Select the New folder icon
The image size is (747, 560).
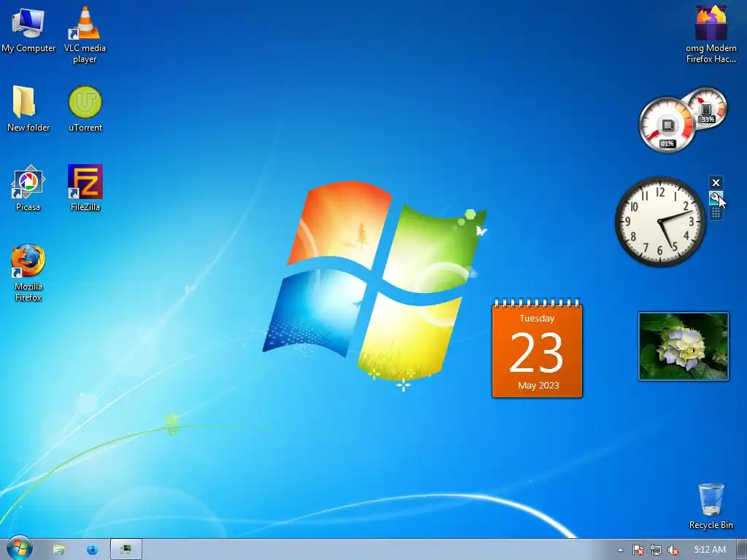[28, 108]
